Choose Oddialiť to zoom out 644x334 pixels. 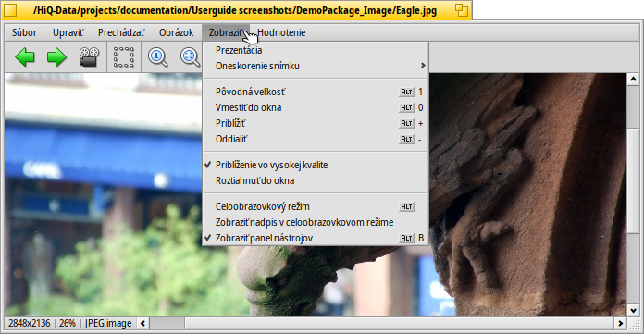click(316, 140)
